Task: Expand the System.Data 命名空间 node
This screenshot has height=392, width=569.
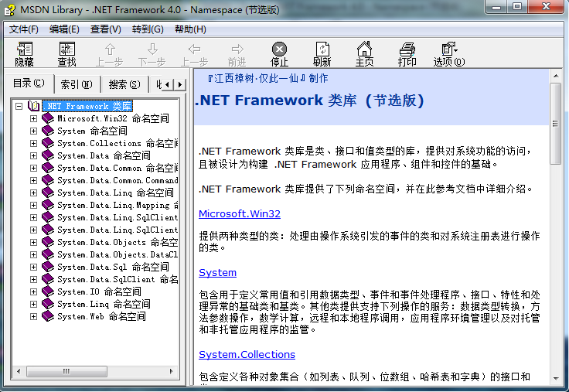Action: [x=33, y=155]
